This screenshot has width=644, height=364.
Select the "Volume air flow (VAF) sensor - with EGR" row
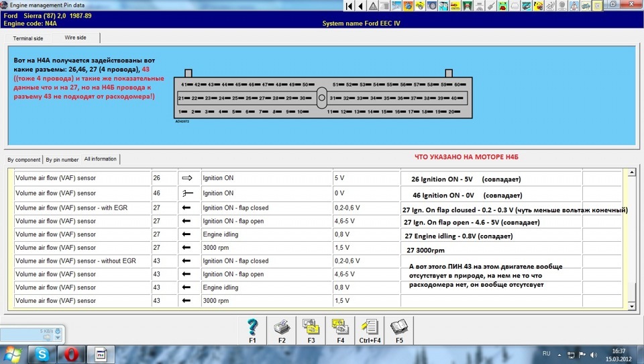pos(318,208)
